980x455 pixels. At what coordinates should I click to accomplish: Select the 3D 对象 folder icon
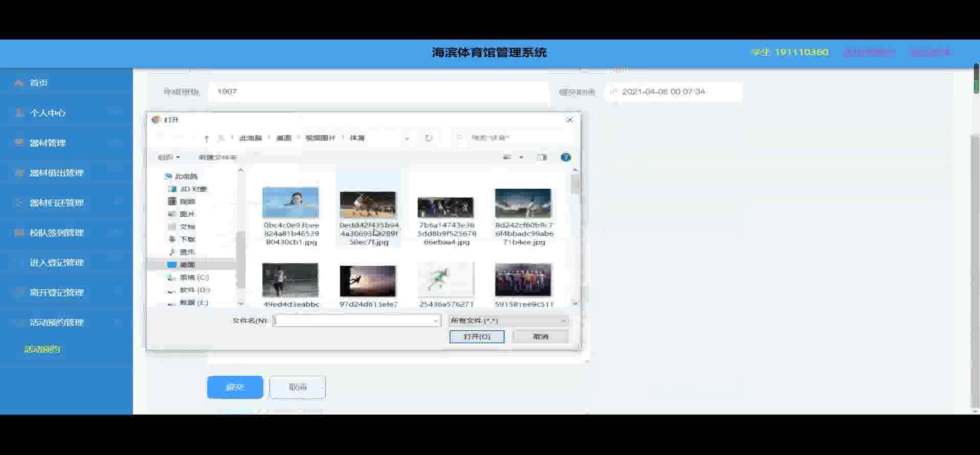point(172,189)
